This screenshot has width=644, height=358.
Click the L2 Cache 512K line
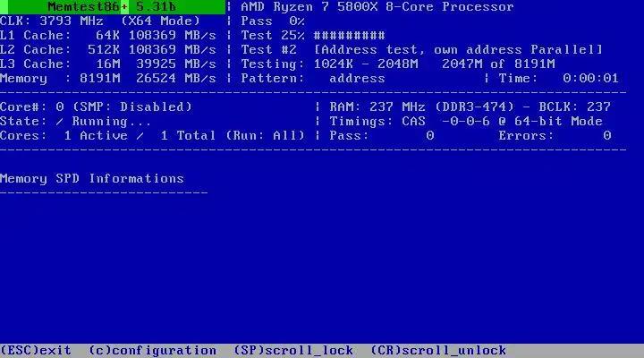tap(108, 50)
